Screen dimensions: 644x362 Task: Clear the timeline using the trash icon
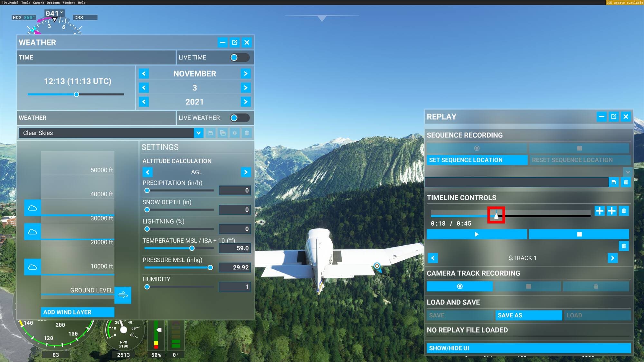pos(623,211)
